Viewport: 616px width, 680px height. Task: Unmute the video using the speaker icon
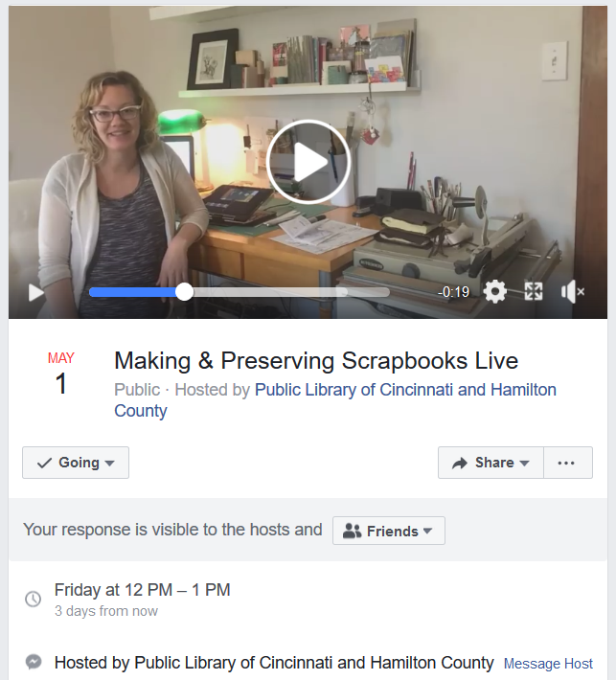pos(572,291)
